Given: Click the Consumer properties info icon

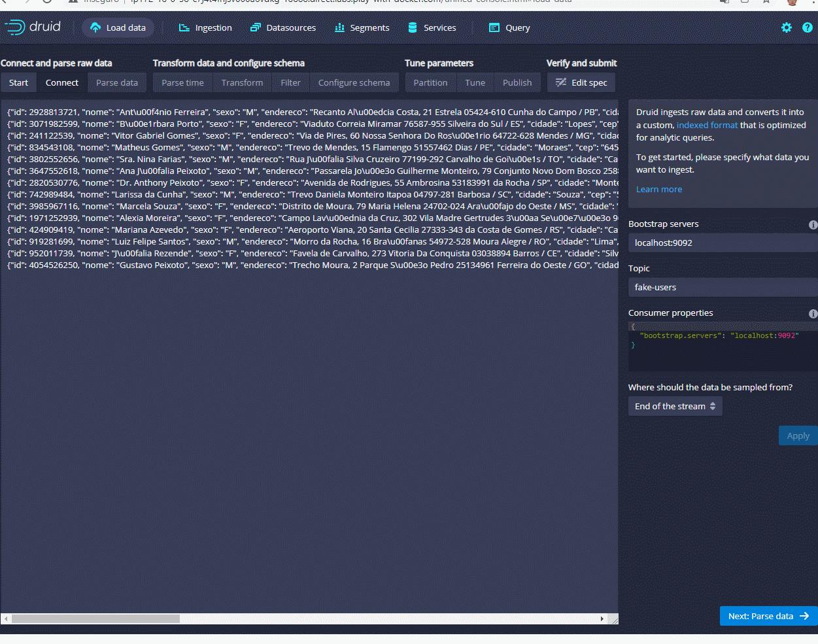Looking at the screenshot, I should click(x=813, y=313).
